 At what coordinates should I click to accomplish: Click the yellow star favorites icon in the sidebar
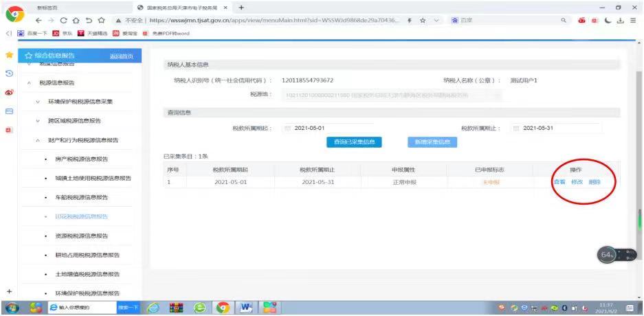pyautogui.click(x=9, y=54)
